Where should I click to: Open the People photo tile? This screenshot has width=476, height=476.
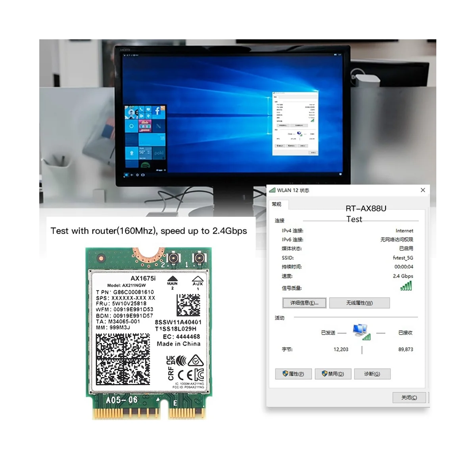pos(131,112)
